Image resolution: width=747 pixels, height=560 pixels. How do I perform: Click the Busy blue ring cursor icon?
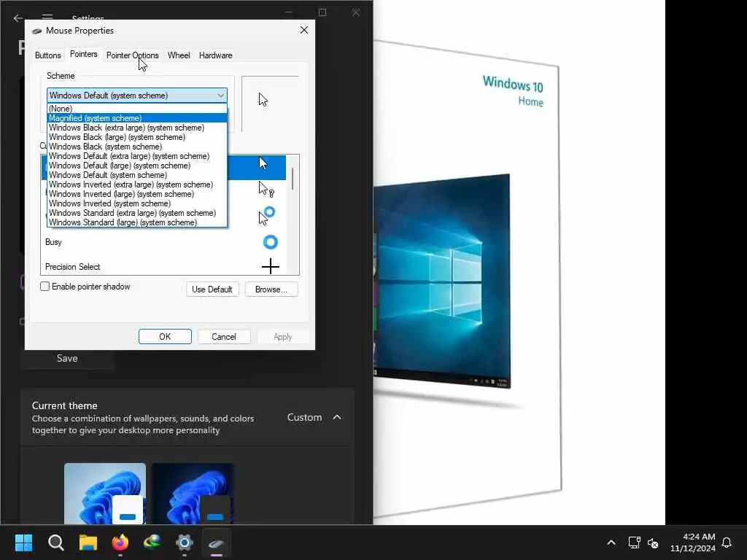270,242
